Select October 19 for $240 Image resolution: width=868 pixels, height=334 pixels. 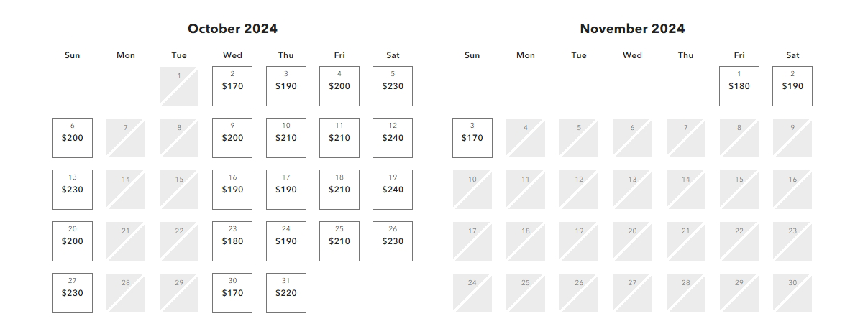[393, 190]
